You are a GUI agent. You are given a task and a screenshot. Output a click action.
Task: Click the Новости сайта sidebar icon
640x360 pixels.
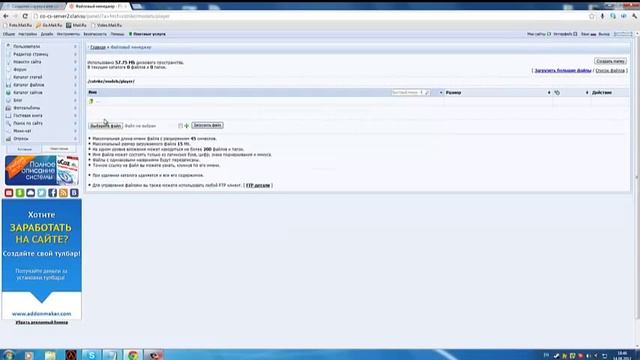coord(8,62)
